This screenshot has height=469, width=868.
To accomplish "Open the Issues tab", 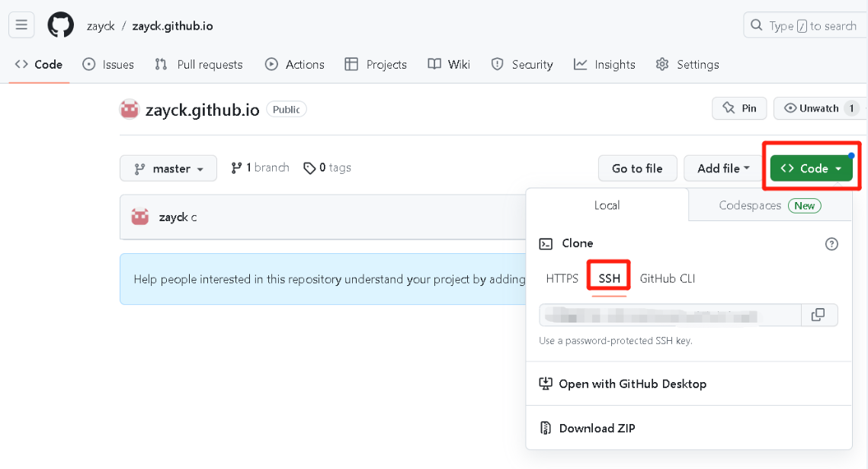I will click(108, 65).
